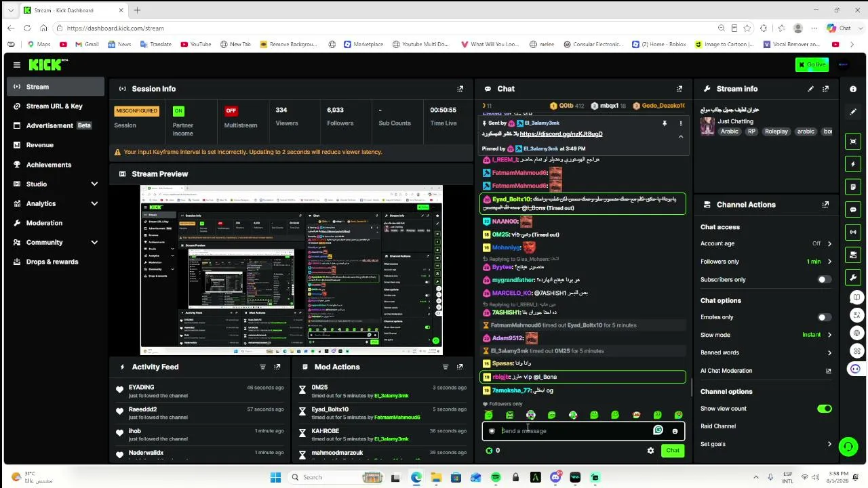Open Windows Start menu

[275, 477]
